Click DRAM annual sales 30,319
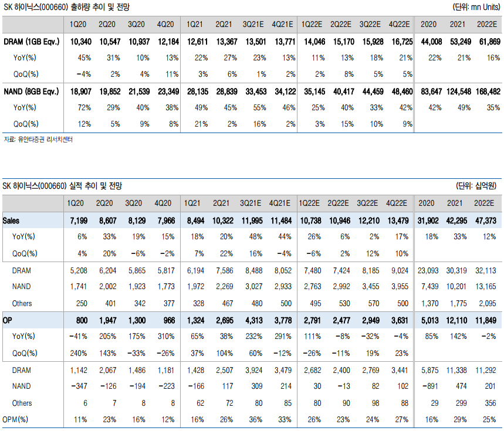The height and width of the screenshot is (431, 504). point(456,271)
